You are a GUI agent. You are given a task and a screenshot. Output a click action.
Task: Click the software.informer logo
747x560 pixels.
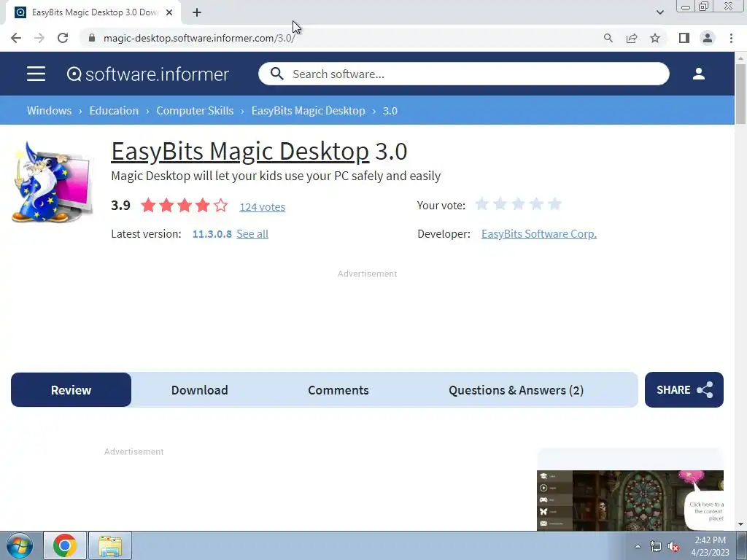[x=147, y=74]
